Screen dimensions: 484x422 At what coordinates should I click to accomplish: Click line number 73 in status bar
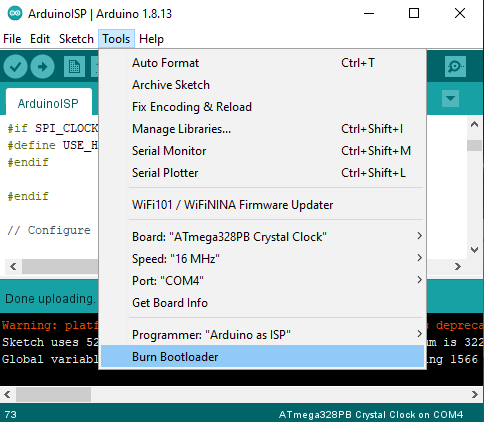tap(11, 415)
